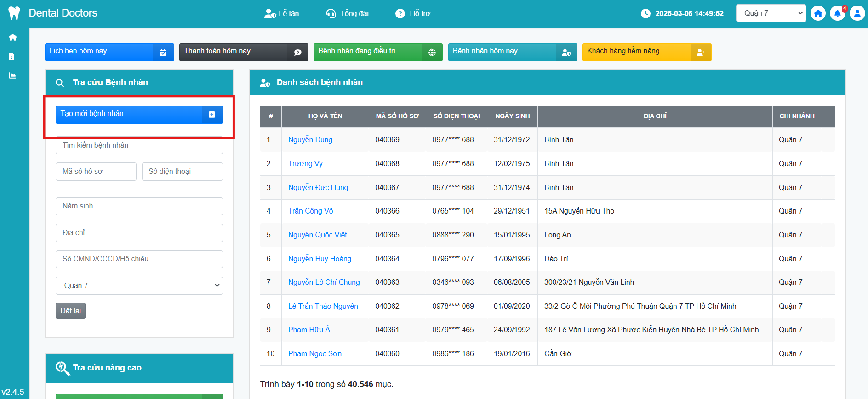Open the chart statistics sidebar icon
Image resolution: width=868 pixels, height=399 pixels.
12,75
